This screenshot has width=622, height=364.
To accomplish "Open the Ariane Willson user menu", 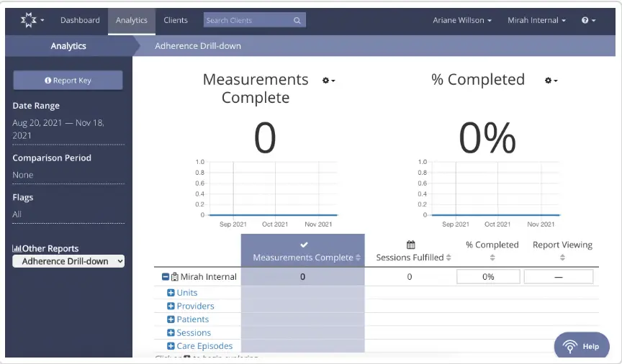I will point(462,20).
